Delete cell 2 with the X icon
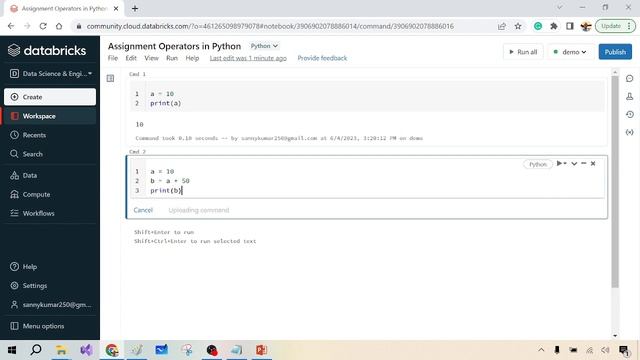This screenshot has height=360, width=640. click(593, 164)
